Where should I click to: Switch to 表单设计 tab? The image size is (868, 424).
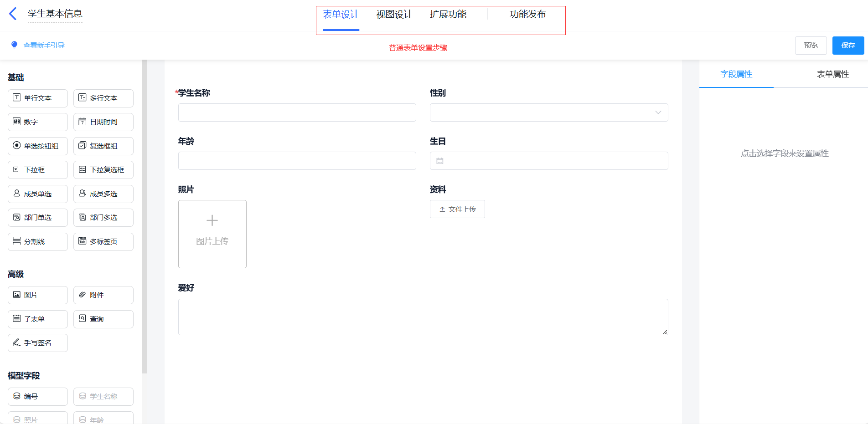coord(341,15)
